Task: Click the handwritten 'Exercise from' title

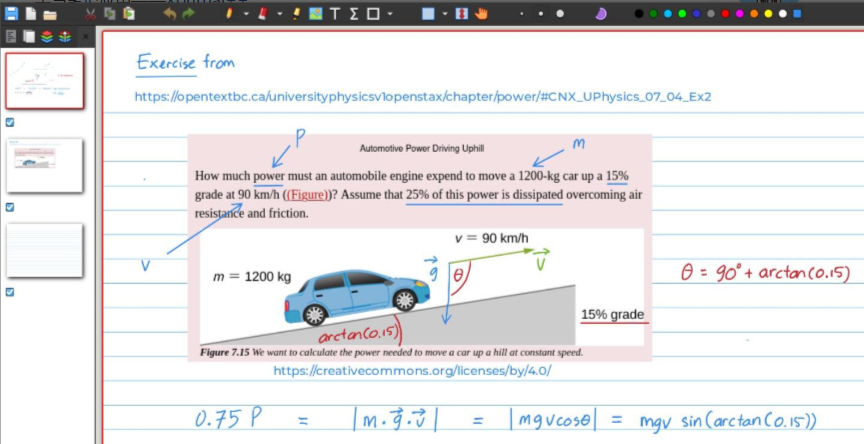Action: (x=185, y=63)
